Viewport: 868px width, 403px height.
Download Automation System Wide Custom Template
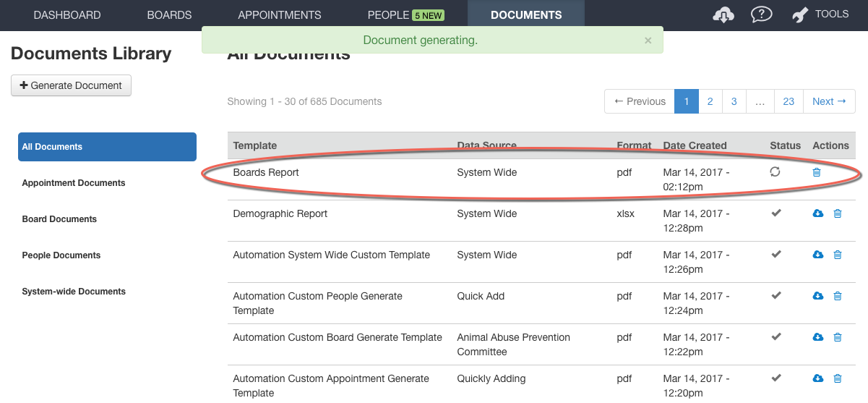click(818, 255)
